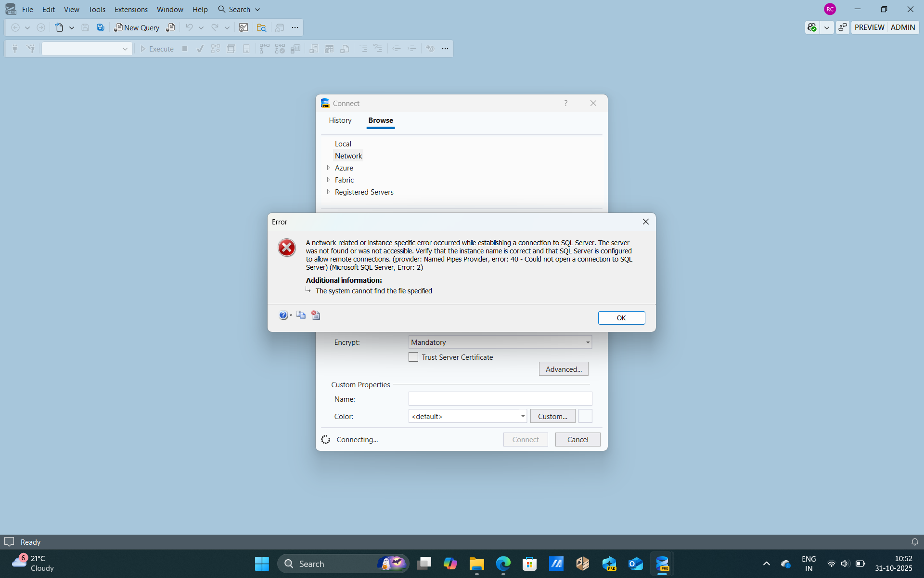Parse the query with the checkmark icon
Viewport: 924px width, 578px height.
pos(200,49)
